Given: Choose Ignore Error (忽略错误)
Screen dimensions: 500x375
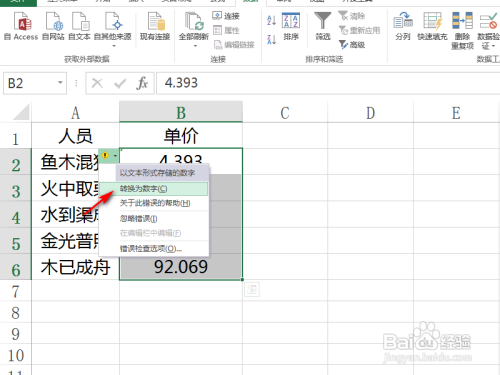Looking at the screenshot, I should pyautogui.click(x=154, y=219).
